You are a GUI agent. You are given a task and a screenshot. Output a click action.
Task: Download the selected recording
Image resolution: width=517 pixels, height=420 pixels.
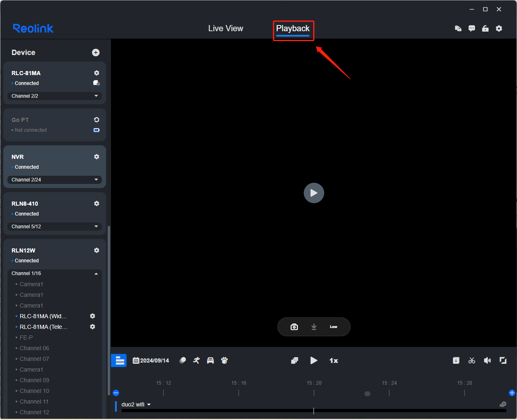(456, 360)
